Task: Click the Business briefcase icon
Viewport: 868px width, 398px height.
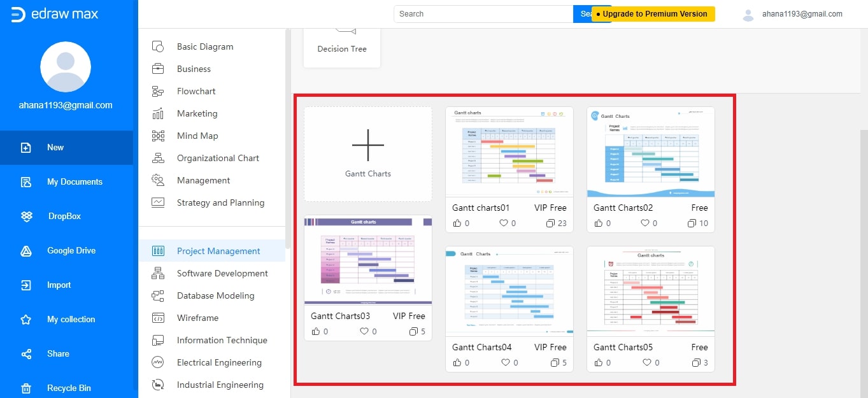Action: (158, 69)
